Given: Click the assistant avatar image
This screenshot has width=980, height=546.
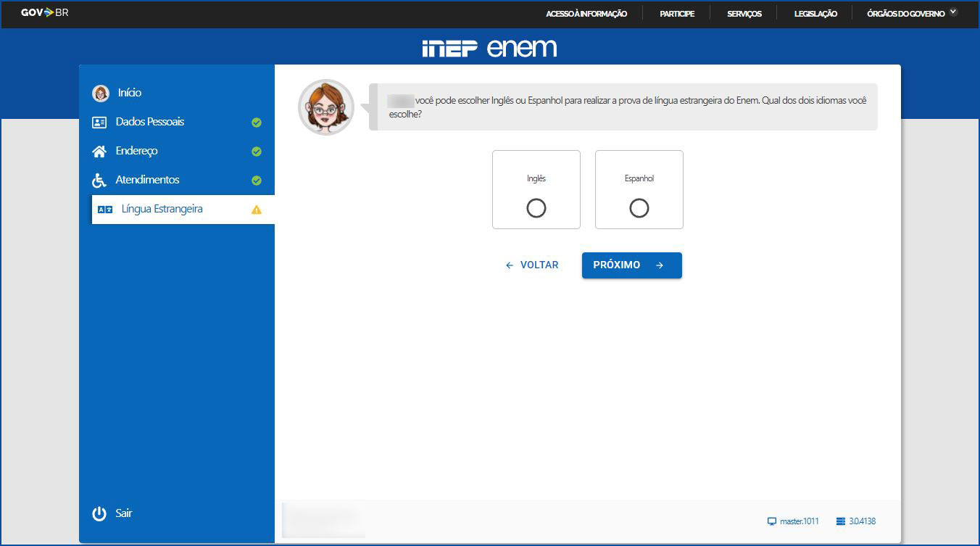Looking at the screenshot, I should pyautogui.click(x=326, y=107).
